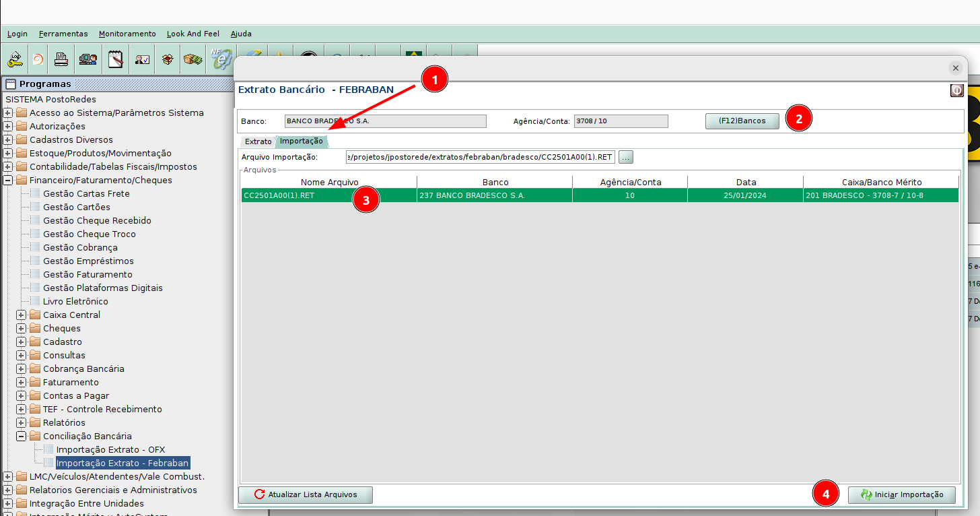Screen dimensions: 980x516
Task: Open the Ferramentas menu
Action: (x=63, y=34)
